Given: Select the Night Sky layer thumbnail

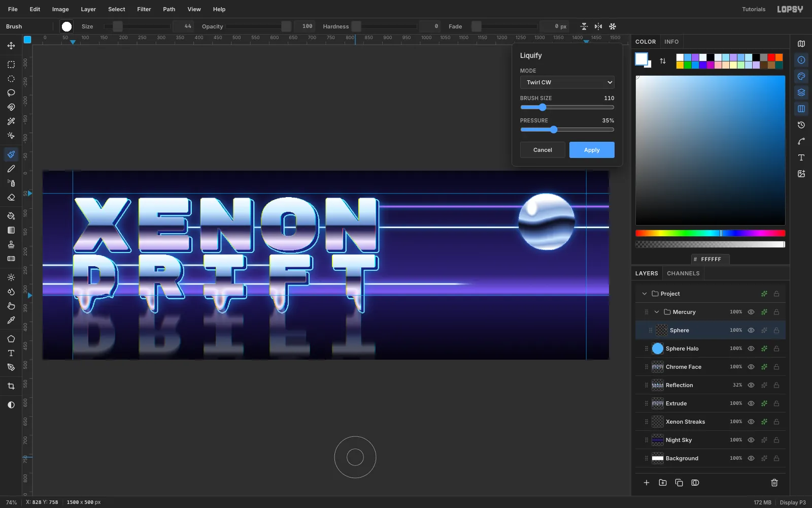Looking at the screenshot, I should (658, 440).
